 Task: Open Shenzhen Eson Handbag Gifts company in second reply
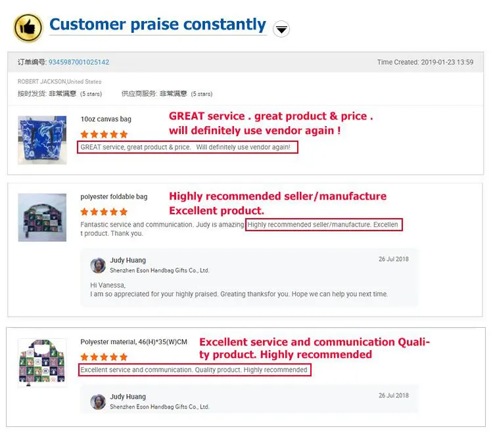(160, 407)
